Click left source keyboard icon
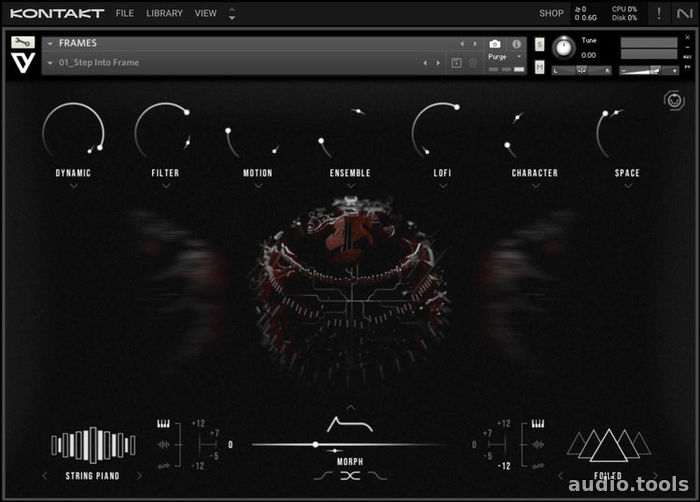Viewport: 700px width, 502px height. [x=163, y=423]
